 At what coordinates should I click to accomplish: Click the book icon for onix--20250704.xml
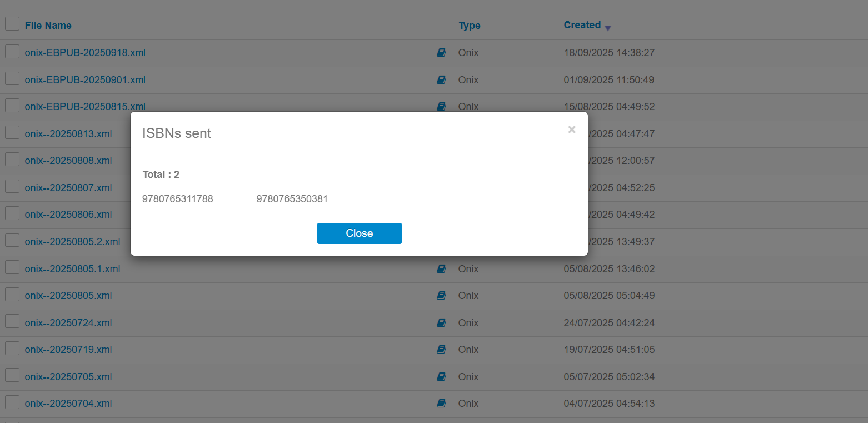441,404
